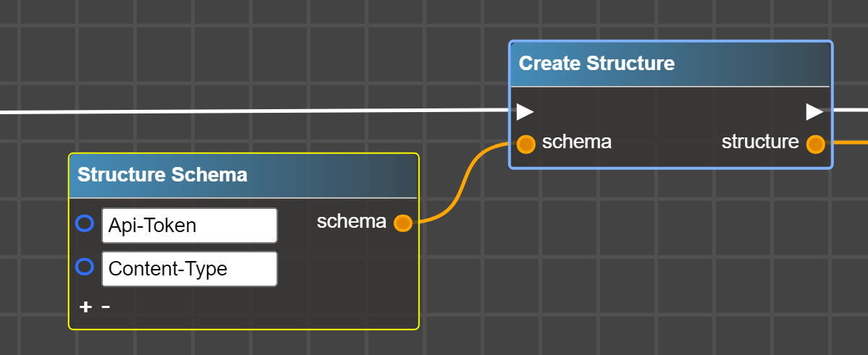Select the structure output pin
Screen dimensions: 868x355
pos(815,144)
